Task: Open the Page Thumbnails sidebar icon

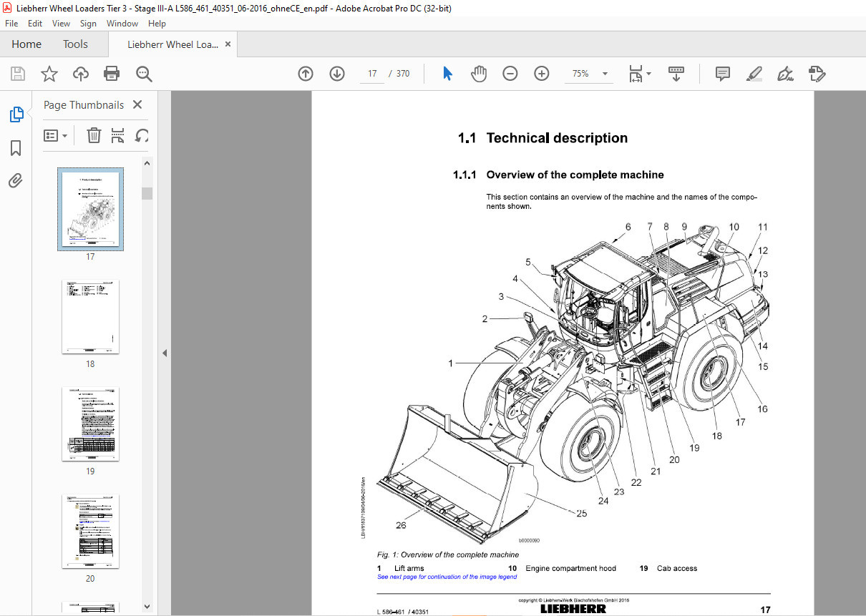Action: point(16,114)
